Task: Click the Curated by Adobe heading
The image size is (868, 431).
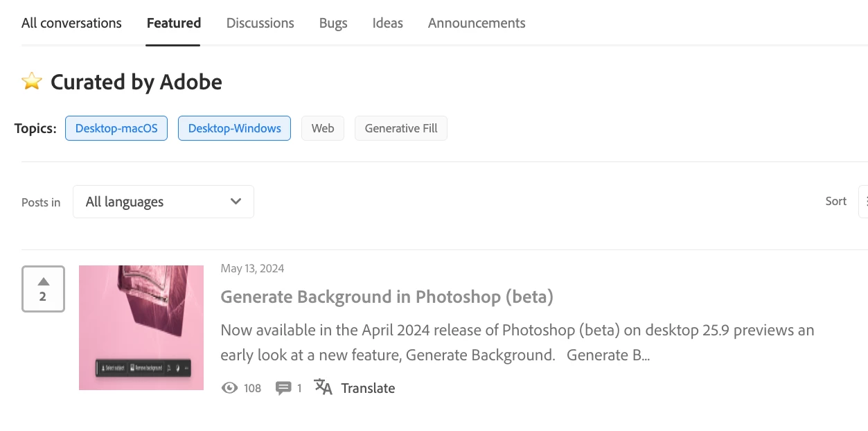Action: click(x=136, y=82)
